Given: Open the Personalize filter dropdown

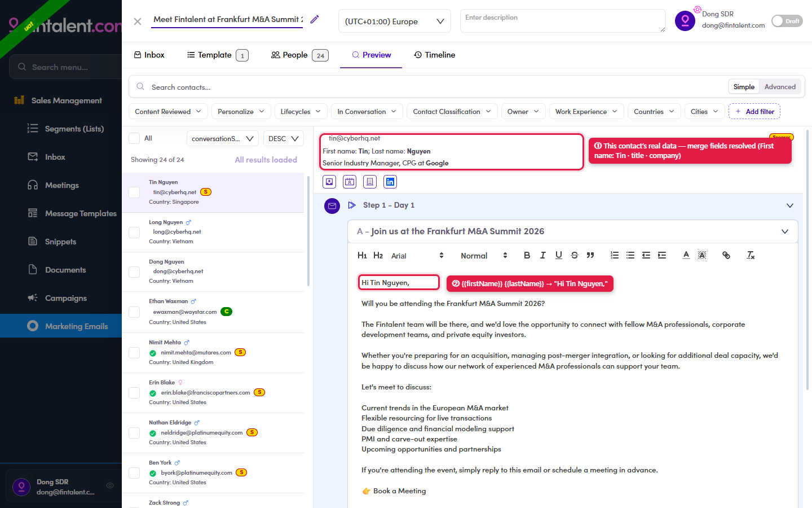Looking at the screenshot, I should 241,112.
